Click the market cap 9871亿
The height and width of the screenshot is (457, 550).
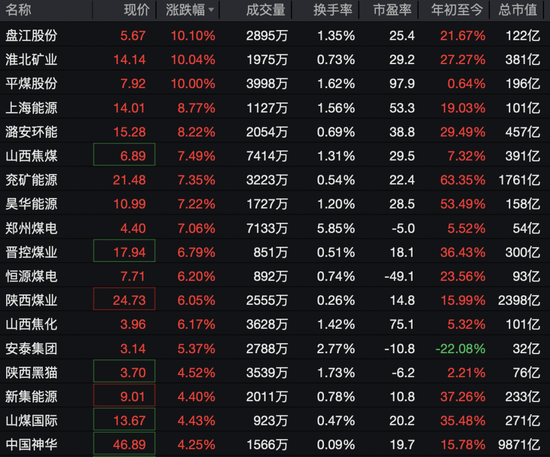[x=519, y=445]
